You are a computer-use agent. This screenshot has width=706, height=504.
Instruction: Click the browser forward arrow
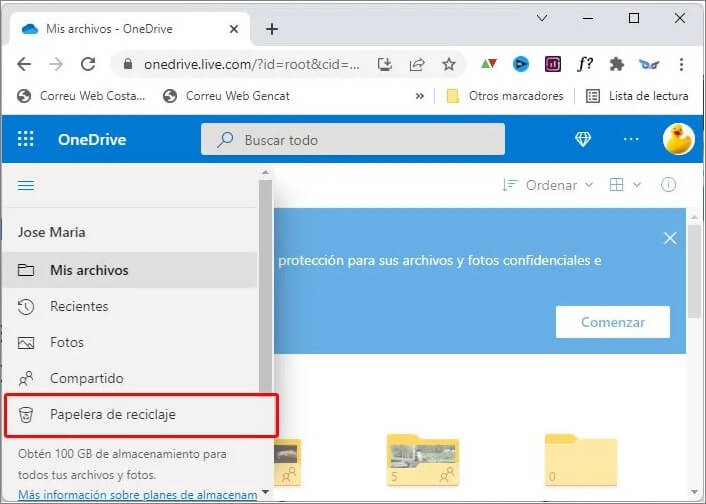click(x=56, y=64)
